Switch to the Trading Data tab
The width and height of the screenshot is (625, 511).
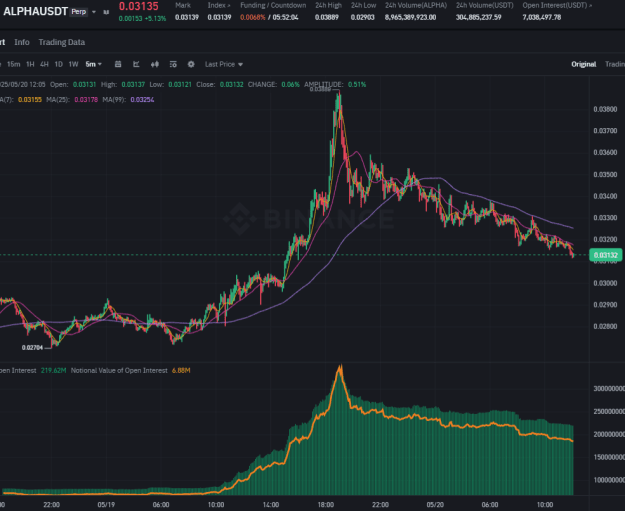[x=62, y=42]
